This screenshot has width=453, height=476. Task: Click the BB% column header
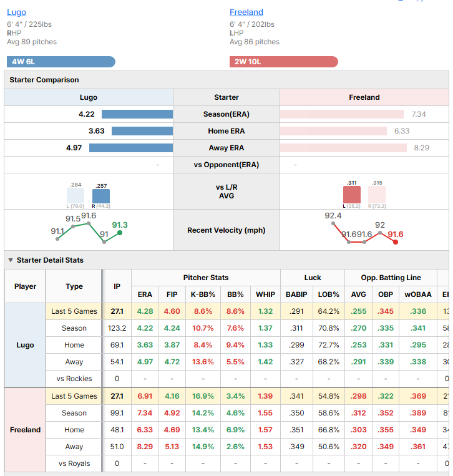click(x=235, y=294)
